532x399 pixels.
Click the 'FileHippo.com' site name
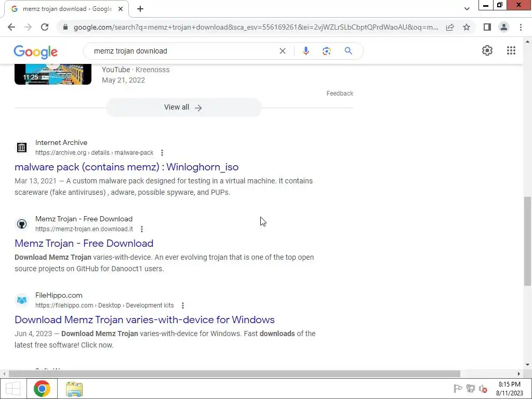pyautogui.click(x=59, y=295)
